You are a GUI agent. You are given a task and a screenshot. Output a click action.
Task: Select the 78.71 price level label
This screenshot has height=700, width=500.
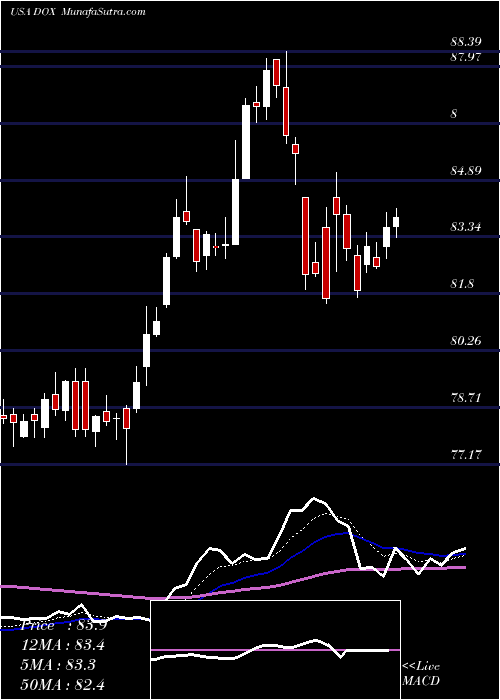click(x=466, y=398)
